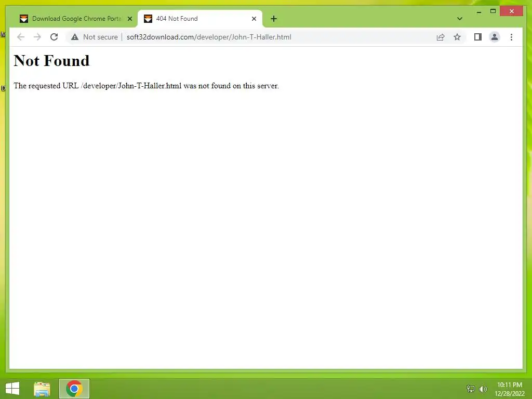The height and width of the screenshot is (399, 532).
Task: Bookmark this page with star icon
Action: pos(457,37)
